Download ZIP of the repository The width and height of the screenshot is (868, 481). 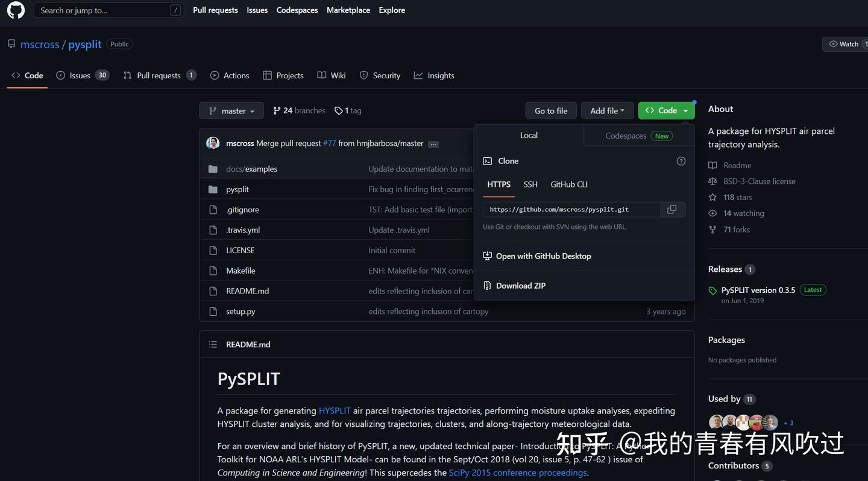click(520, 285)
